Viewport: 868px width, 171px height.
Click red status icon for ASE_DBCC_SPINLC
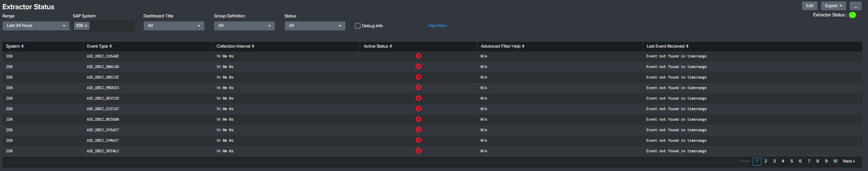tap(418, 151)
